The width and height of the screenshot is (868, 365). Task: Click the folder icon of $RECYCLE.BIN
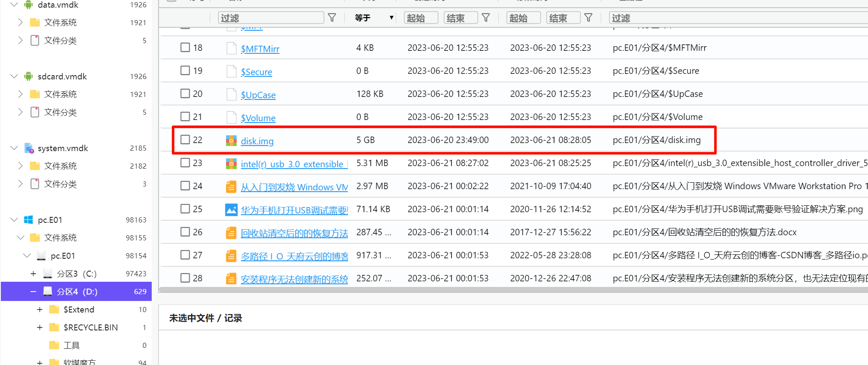(54, 327)
